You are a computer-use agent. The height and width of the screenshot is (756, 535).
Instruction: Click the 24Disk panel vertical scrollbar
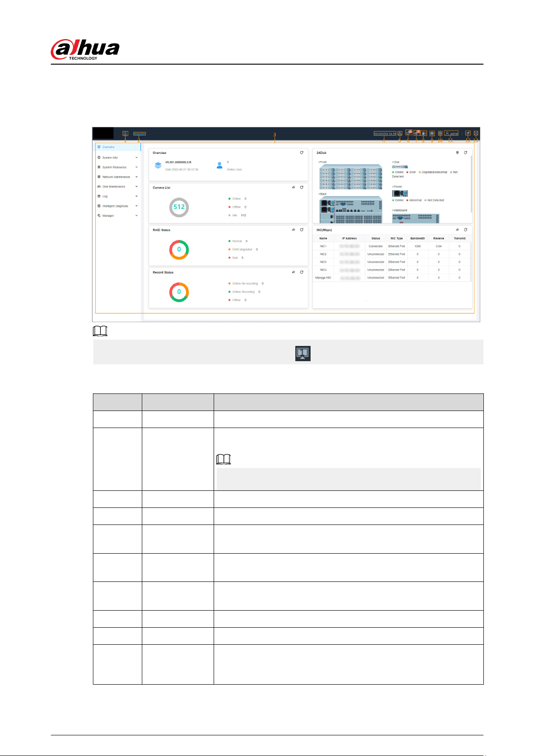tap(471, 184)
